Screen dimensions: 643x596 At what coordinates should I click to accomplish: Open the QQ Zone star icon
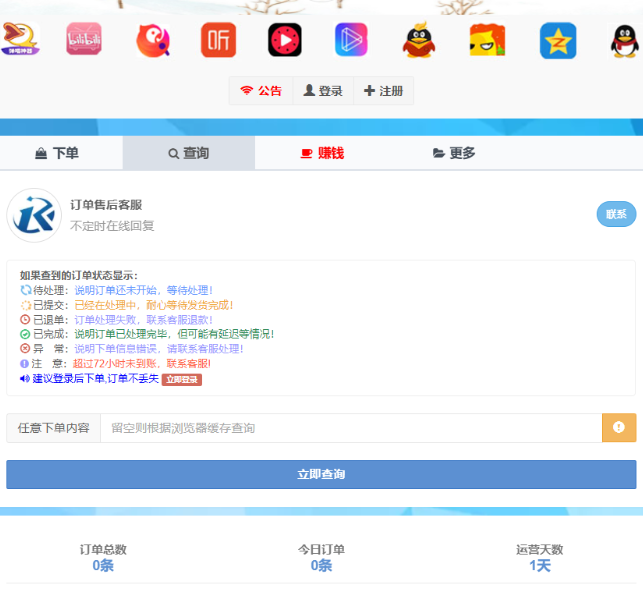pos(558,40)
